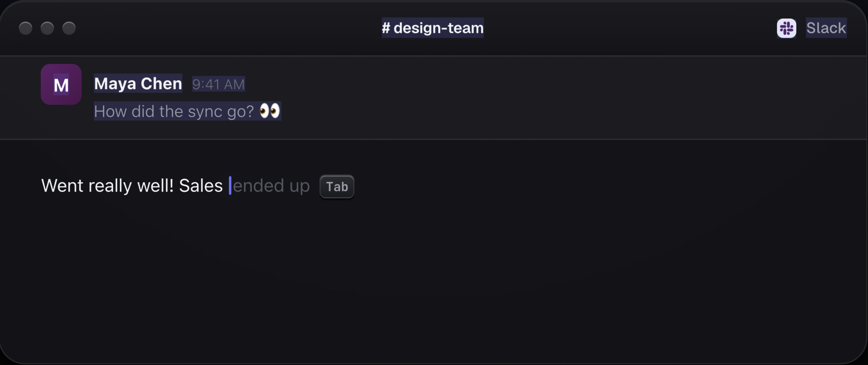868x365 pixels.
Task: Click the 9:41 AM message timestamp
Action: [x=218, y=84]
